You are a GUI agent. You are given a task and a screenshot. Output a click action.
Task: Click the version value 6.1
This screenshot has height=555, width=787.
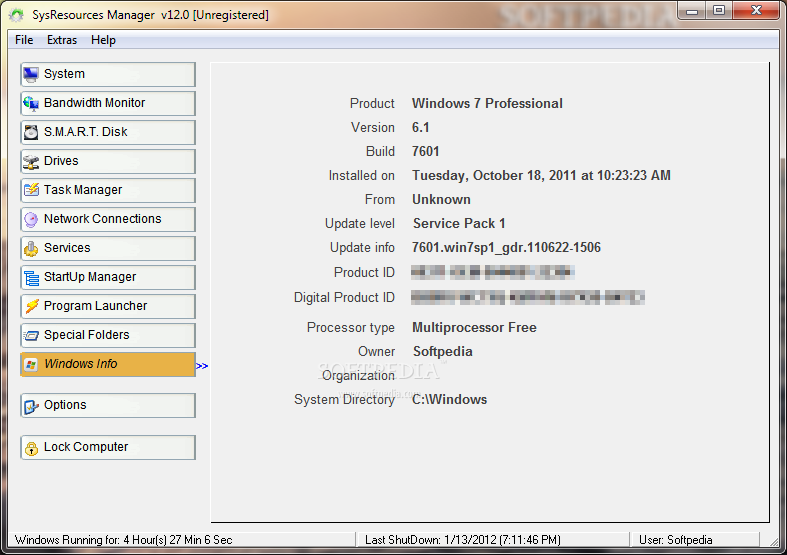pos(421,127)
